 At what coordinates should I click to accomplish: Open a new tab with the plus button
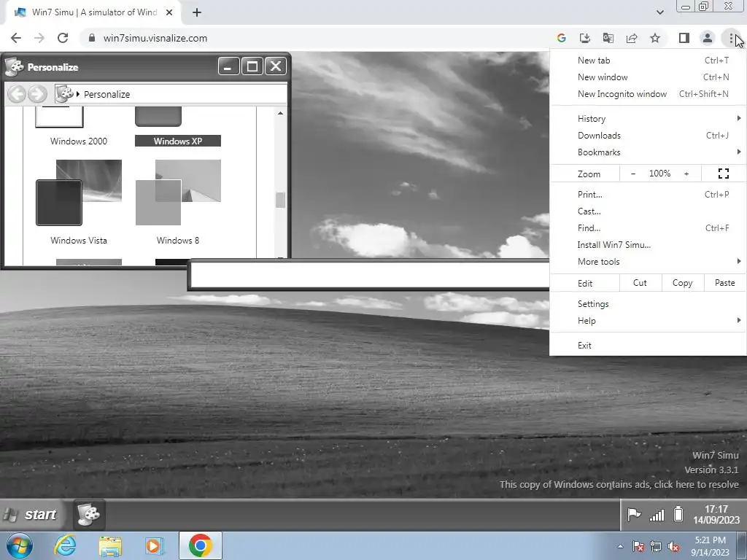pyautogui.click(x=197, y=13)
